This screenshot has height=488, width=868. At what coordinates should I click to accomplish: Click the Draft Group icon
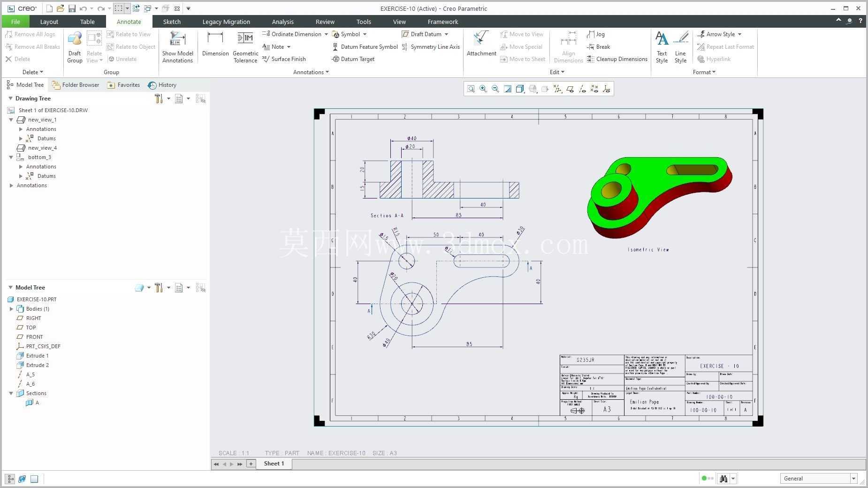point(75,47)
